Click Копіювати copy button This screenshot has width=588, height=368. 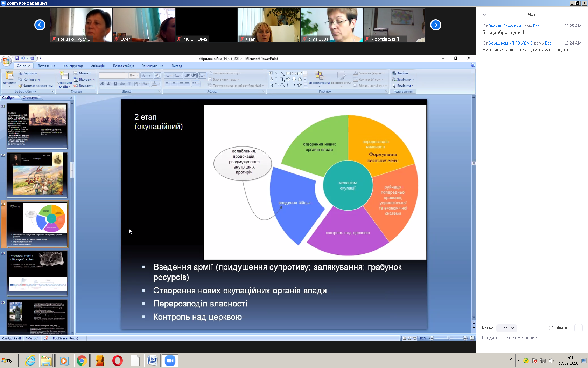tap(29, 80)
